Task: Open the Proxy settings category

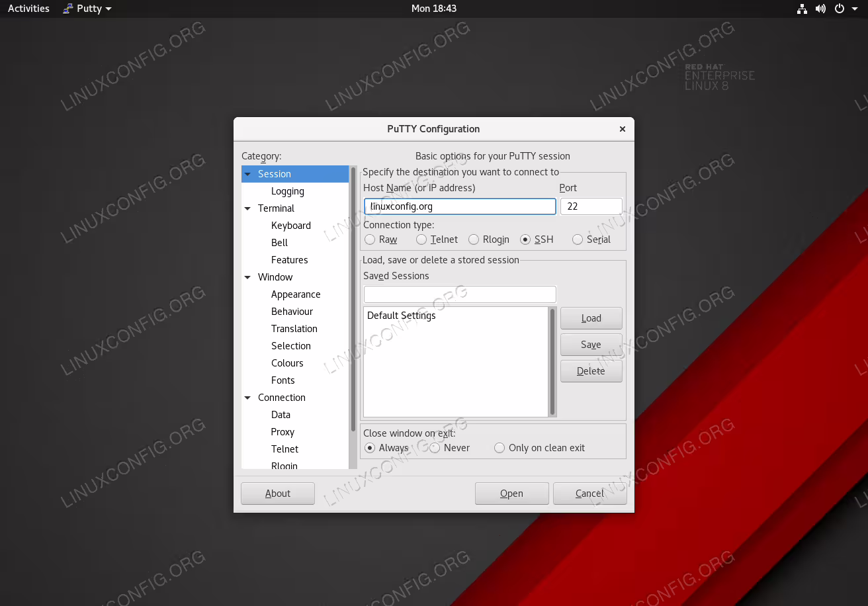Action: pos(282,432)
